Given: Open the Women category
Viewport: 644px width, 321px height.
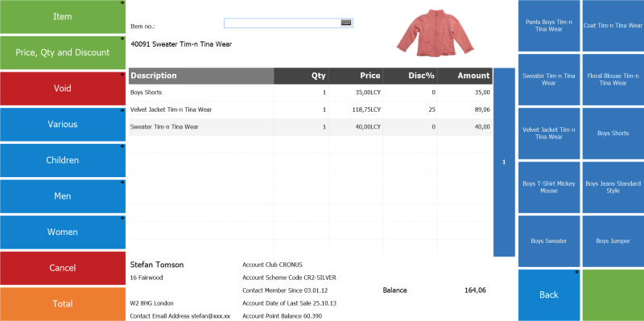Looking at the screenshot, I should pos(63,233).
